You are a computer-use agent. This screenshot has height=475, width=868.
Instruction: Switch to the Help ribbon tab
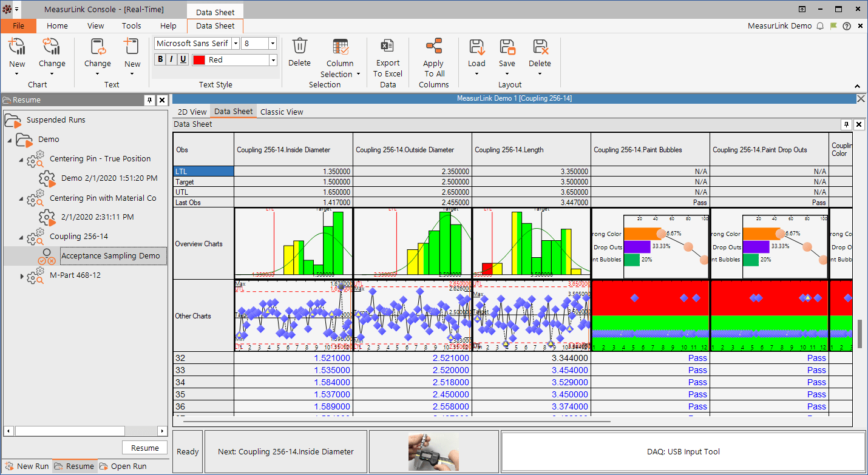(169, 26)
